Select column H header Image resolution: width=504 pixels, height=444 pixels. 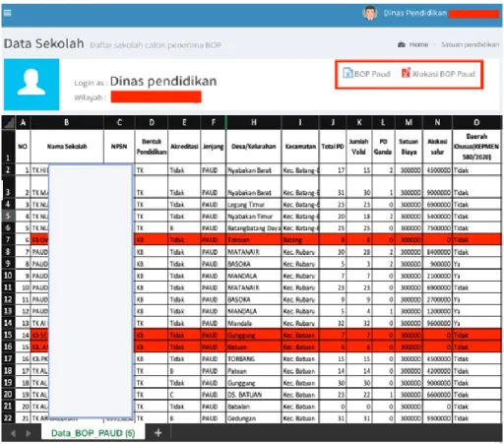coord(253,123)
